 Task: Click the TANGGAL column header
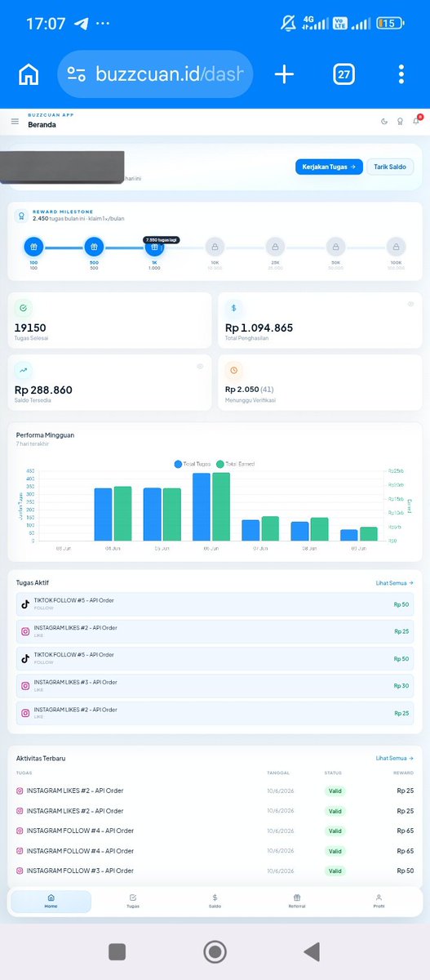pos(278,773)
